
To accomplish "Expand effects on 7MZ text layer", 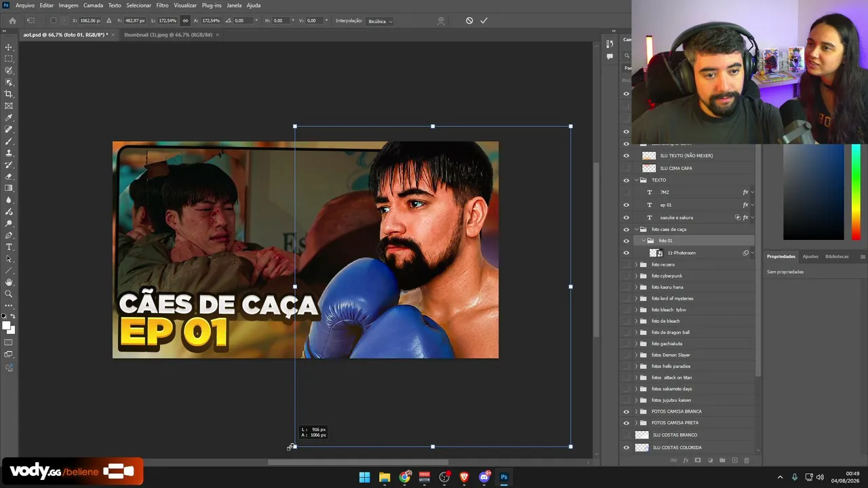I will click(x=752, y=192).
